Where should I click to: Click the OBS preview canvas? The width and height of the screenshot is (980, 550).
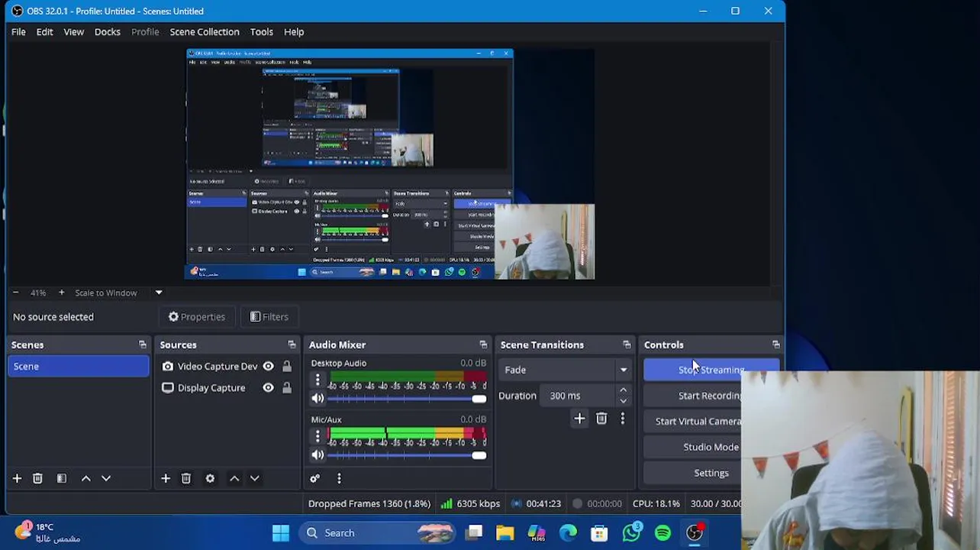click(x=390, y=164)
